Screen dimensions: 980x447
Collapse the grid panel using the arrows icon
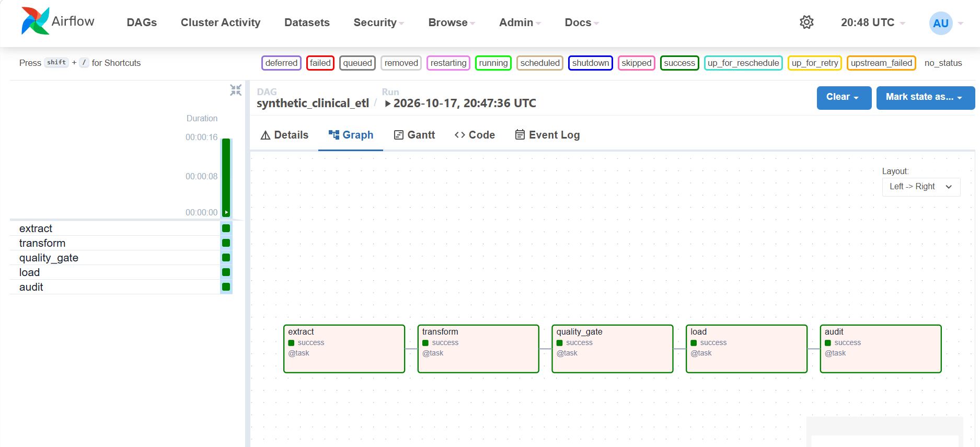click(236, 90)
